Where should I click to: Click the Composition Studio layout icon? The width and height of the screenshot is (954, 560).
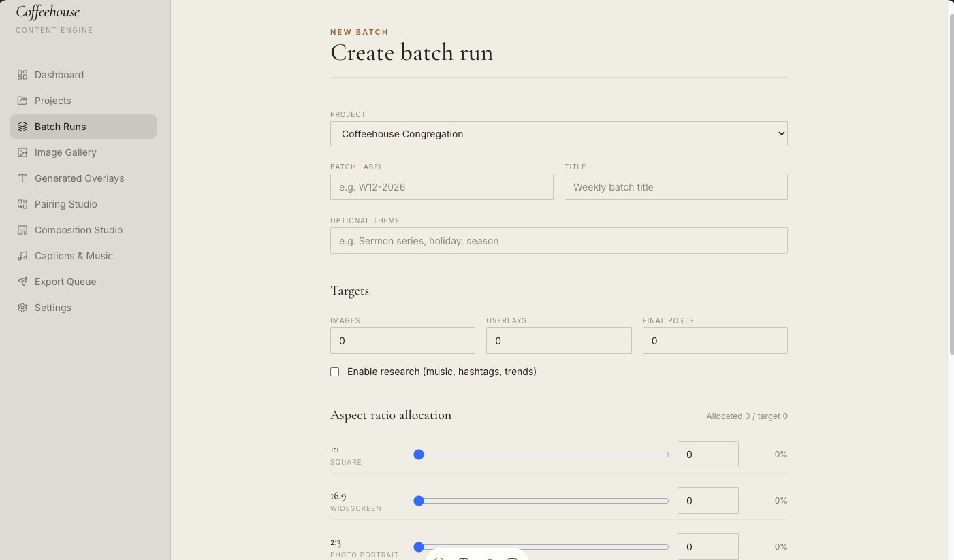coord(22,230)
